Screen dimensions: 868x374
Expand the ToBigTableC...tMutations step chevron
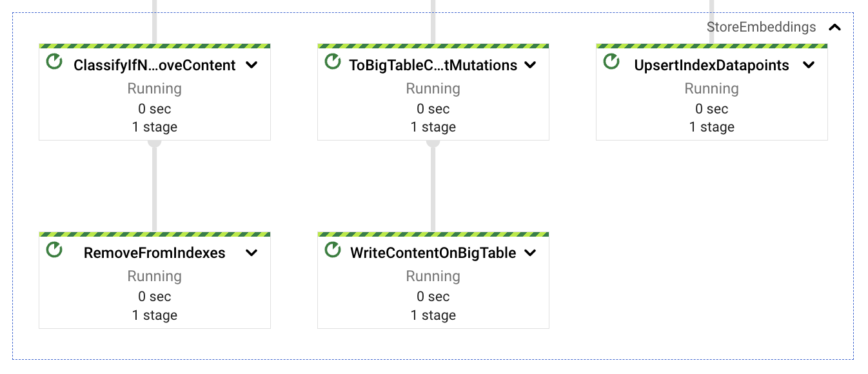(530, 65)
